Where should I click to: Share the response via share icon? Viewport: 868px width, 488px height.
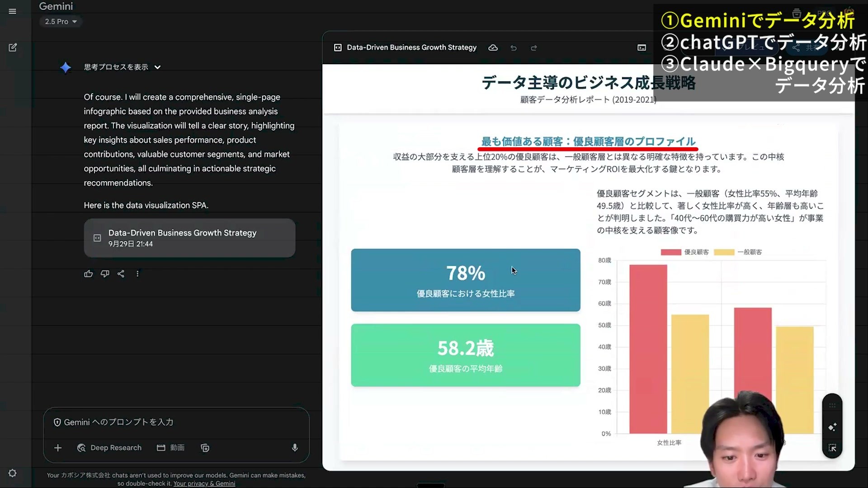121,274
